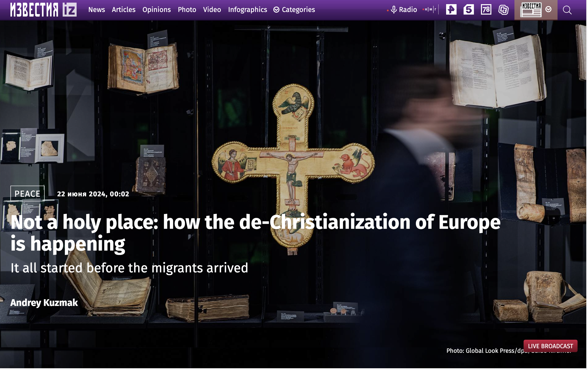Go to Izvestia home via logo
Viewport: 588px width, 370px height.
point(43,10)
